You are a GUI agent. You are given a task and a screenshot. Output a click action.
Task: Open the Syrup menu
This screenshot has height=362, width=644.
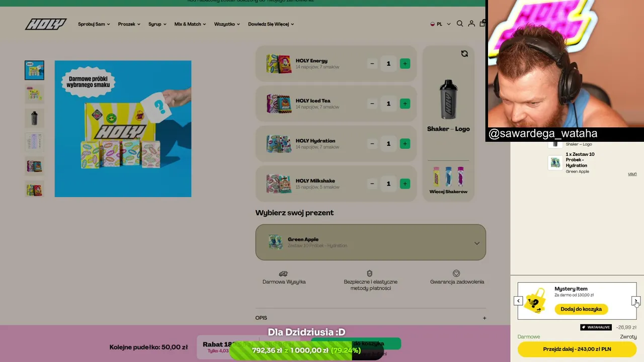[157, 24]
